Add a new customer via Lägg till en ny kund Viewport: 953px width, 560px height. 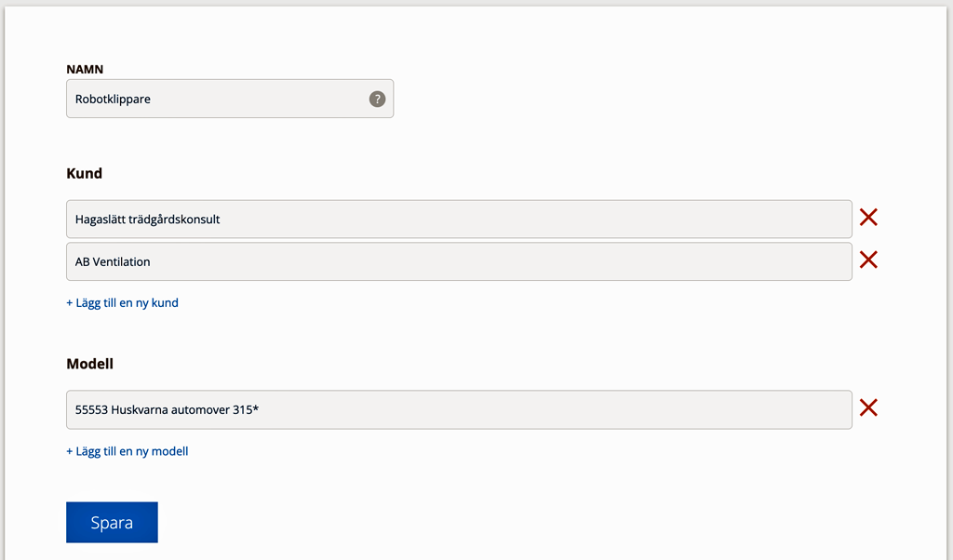(x=122, y=302)
